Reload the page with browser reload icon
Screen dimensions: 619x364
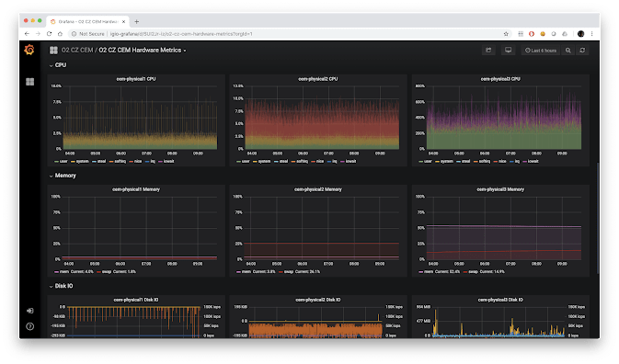[49, 34]
